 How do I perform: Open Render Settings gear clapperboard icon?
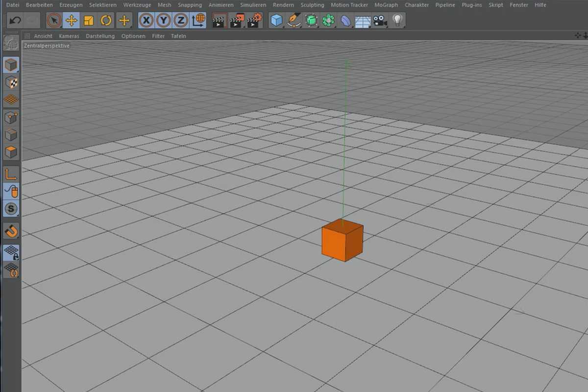pos(255,21)
